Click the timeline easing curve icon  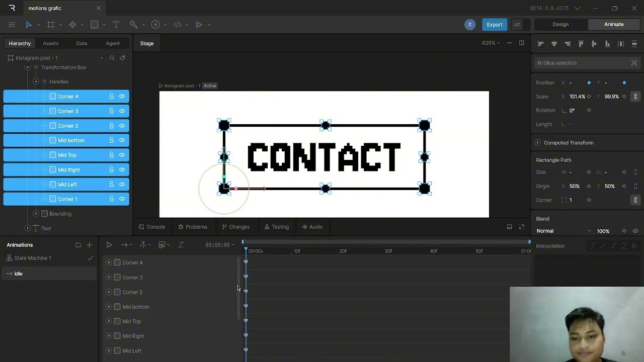tap(181, 245)
